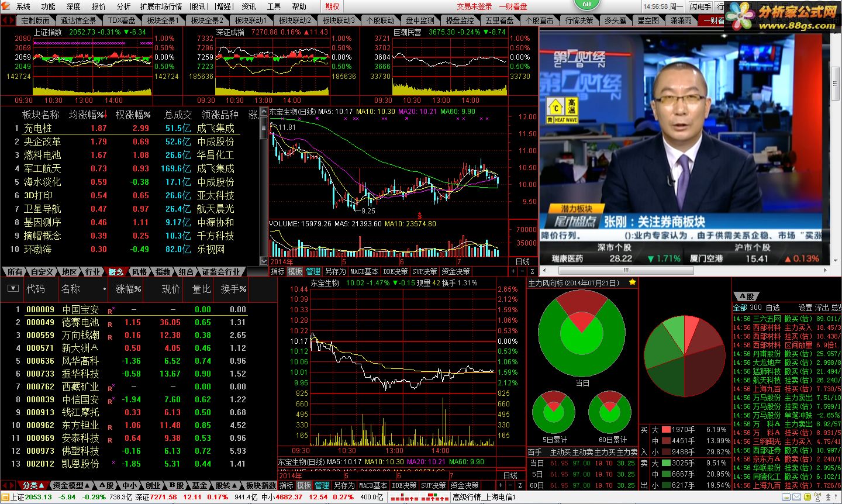This screenshot has height=504, width=842.
Task: Open the 功能 menu
Action: click(x=49, y=6)
